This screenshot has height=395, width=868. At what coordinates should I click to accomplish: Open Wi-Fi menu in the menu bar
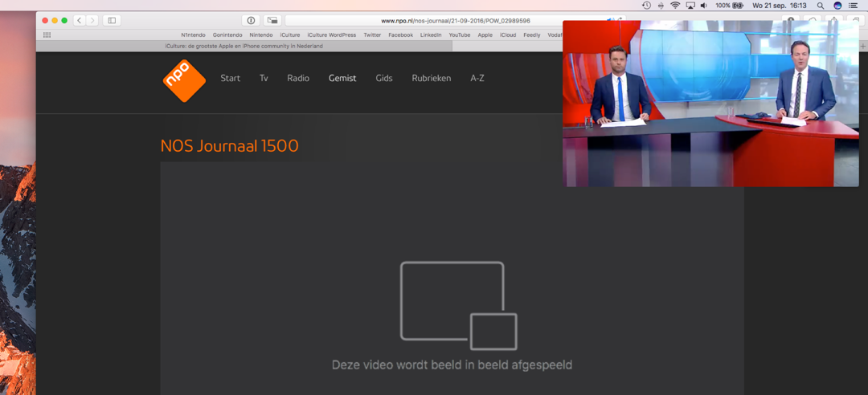tap(675, 6)
